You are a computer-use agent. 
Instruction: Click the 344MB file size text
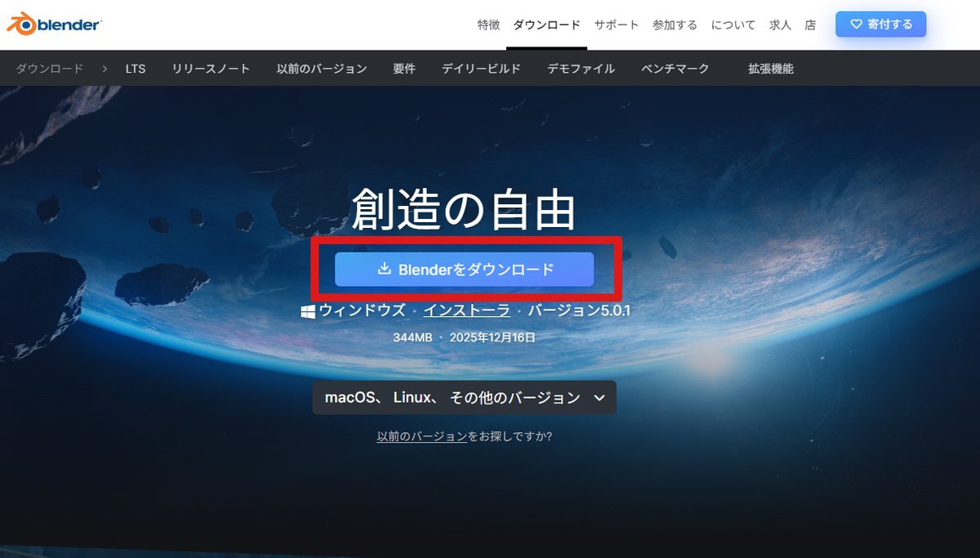(x=412, y=337)
